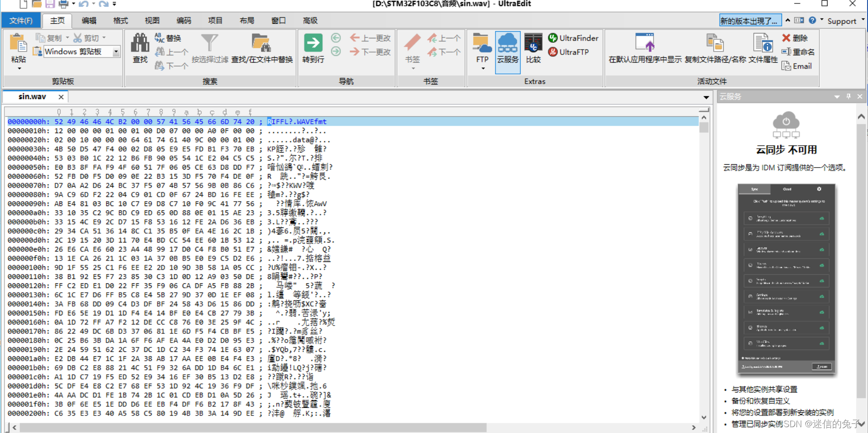This screenshot has width=868, height=433.
Task: Open the cloud services panel options dropdown
Action: point(837,97)
